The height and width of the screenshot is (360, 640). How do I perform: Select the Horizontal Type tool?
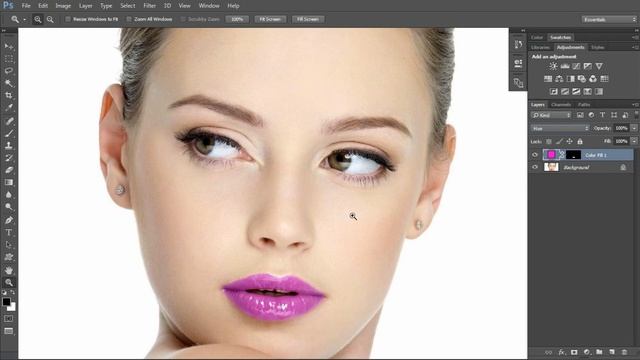(9, 233)
